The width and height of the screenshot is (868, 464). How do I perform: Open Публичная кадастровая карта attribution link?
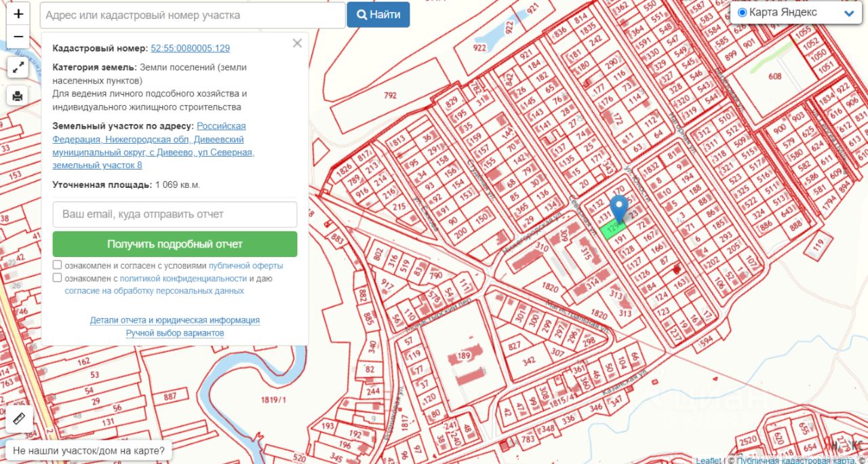[795, 461]
